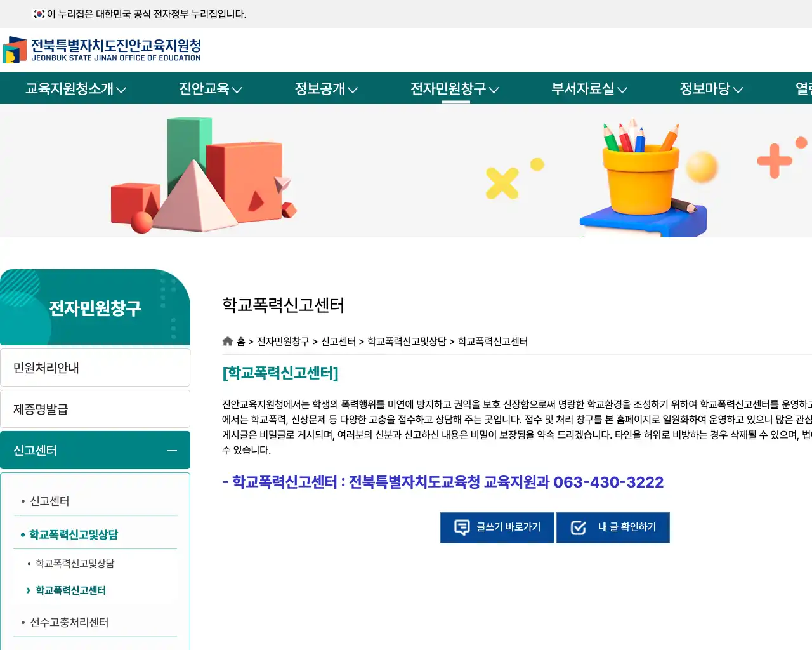Click the 전자민원창구 sidebar panel header
Viewport: 812px width, 650px height.
pyautogui.click(x=95, y=307)
